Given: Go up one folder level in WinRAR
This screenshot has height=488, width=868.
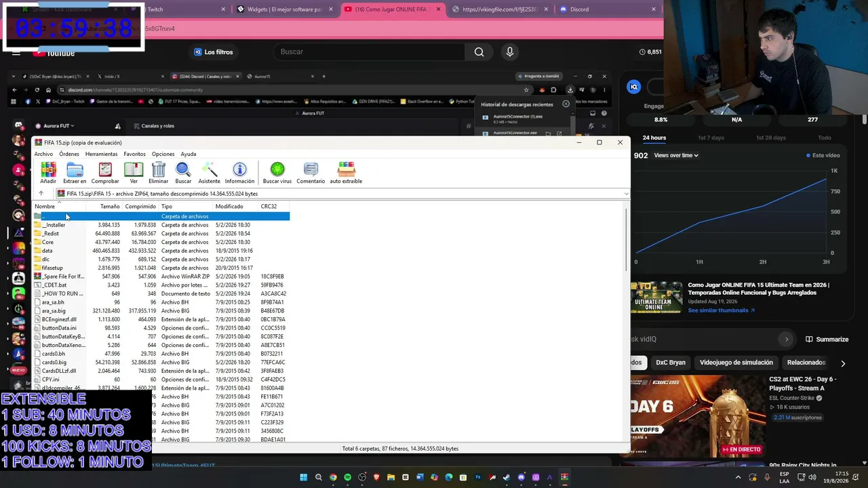Looking at the screenshot, I should coord(41,194).
